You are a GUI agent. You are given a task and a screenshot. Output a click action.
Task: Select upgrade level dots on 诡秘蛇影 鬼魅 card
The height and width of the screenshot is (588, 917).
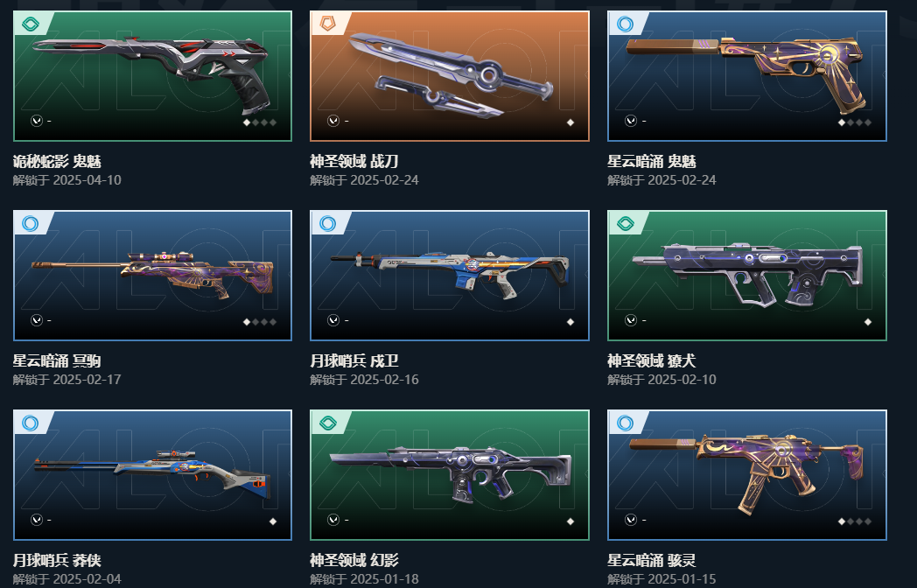click(260, 122)
